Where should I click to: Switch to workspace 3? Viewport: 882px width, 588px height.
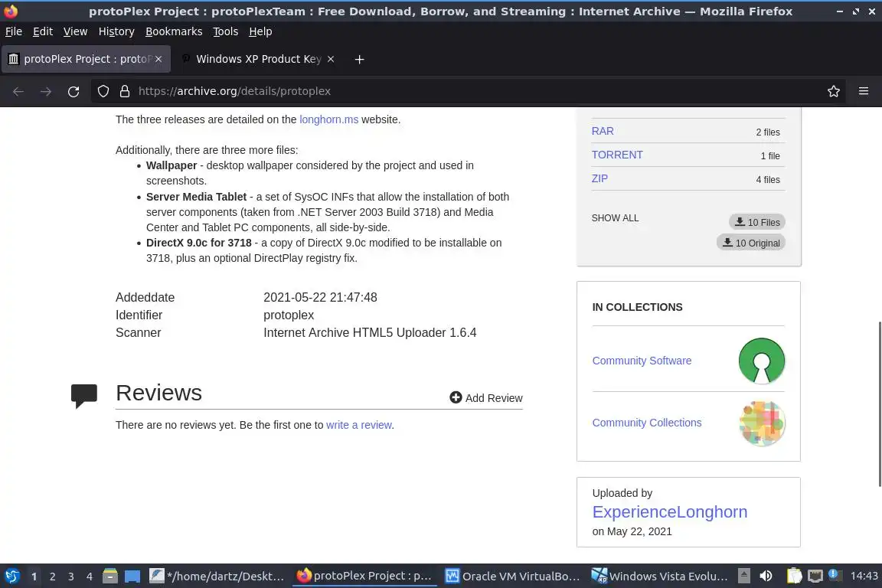point(71,577)
